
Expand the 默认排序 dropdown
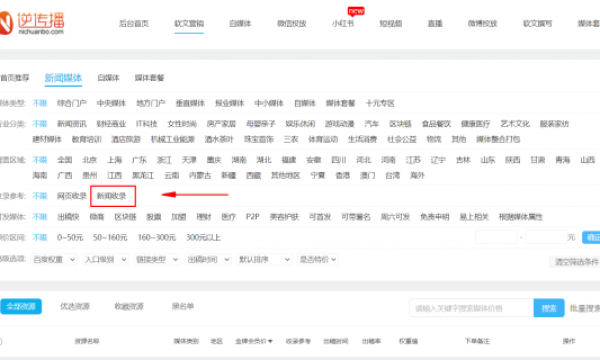[x=264, y=259]
